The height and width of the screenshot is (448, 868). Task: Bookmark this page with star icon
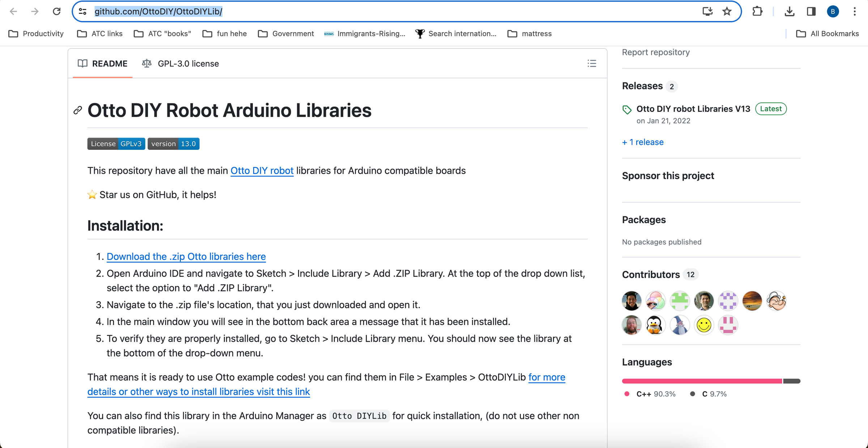pyautogui.click(x=727, y=12)
